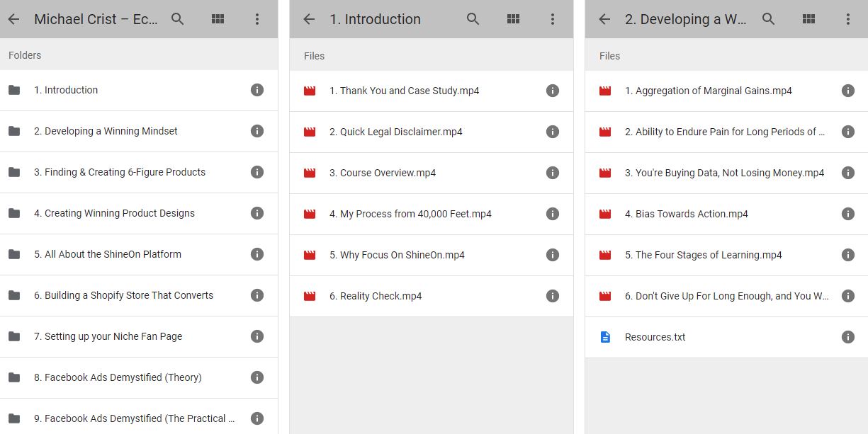Show info for 6. Reality Check.mp4
The height and width of the screenshot is (434, 868).
coord(553,296)
